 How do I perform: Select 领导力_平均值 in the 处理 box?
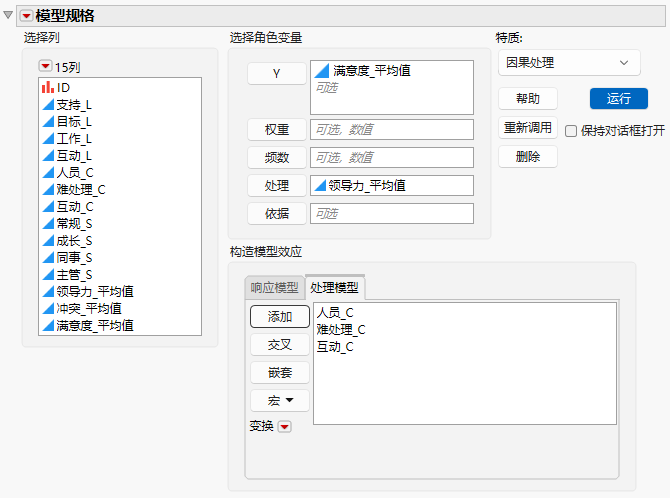pos(367,186)
